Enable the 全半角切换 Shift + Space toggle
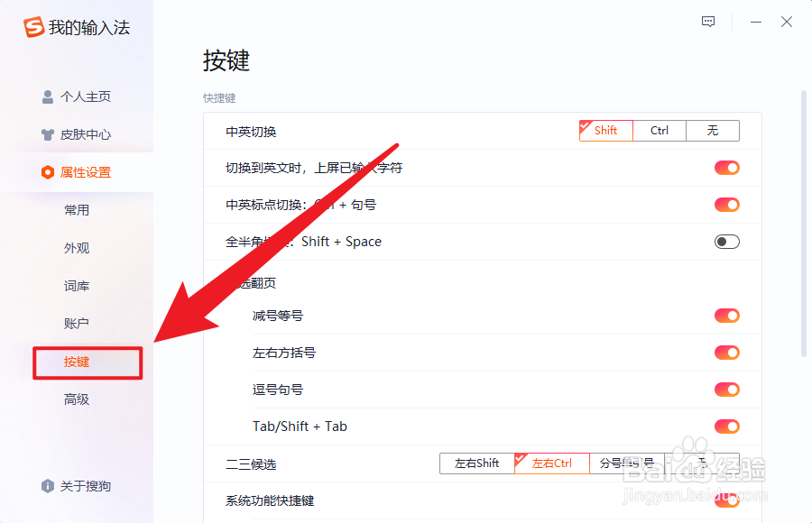Viewport: 812px width, 523px height. (x=726, y=242)
